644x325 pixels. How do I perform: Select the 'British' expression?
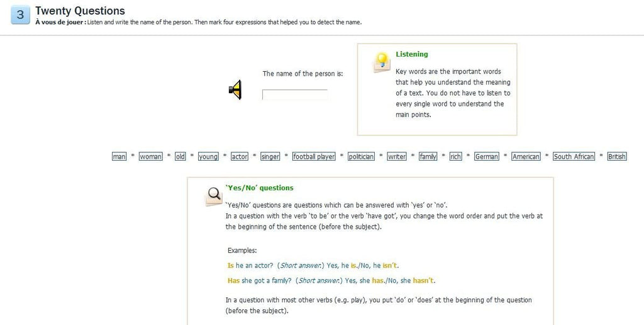tap(617, 156)
